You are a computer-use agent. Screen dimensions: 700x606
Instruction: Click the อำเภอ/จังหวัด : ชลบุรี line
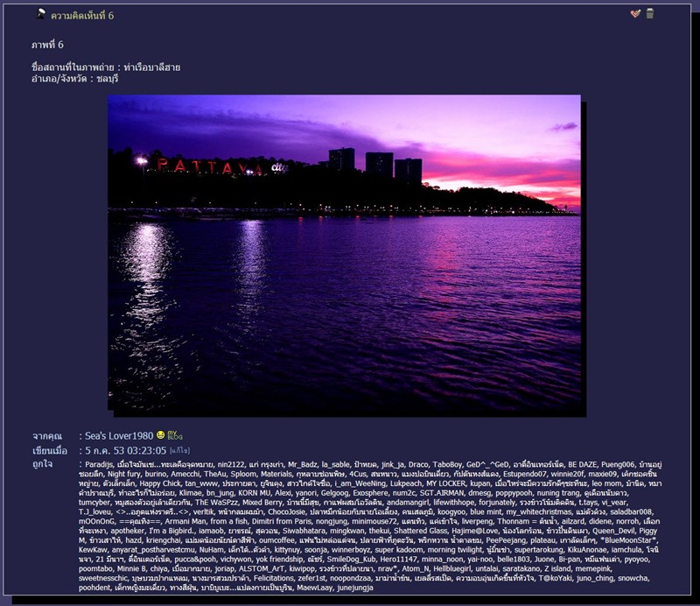pos(74,79)
